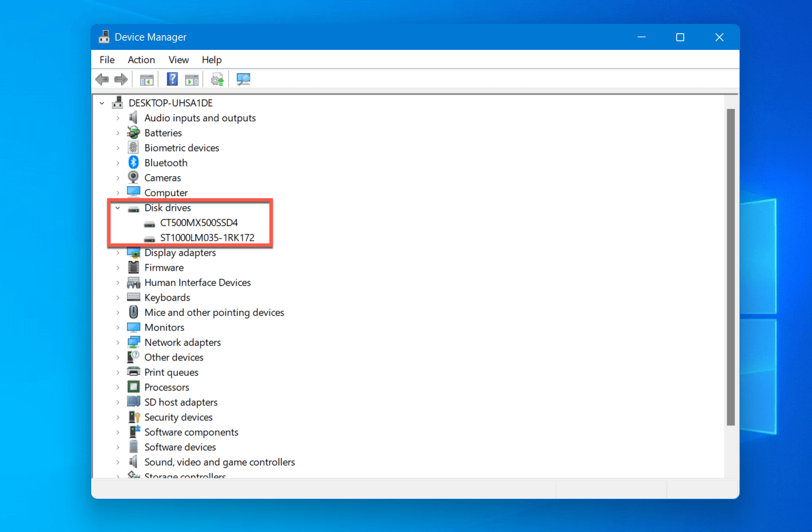Screen dimensions: 812x532
Task: Click the vertical scrollbar thumb in device tree
Action: point(731,267)
